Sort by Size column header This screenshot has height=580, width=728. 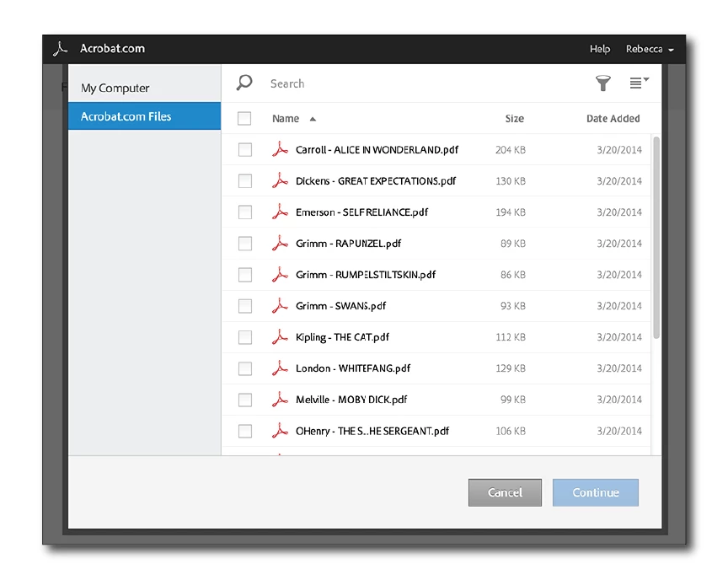(x=515, y=118)
